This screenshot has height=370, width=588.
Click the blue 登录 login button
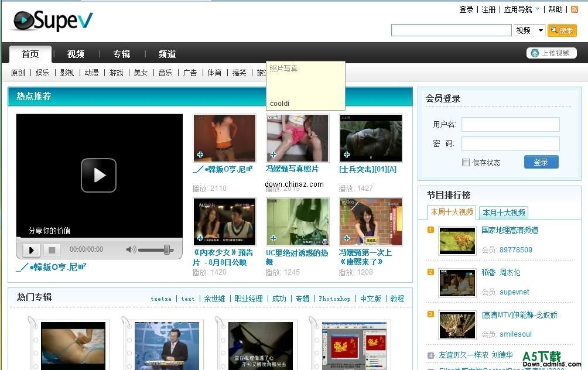click(541, 162)
